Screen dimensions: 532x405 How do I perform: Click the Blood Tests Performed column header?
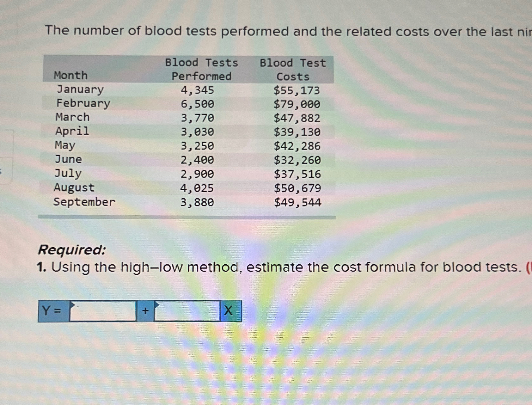(x=201, y=69)
